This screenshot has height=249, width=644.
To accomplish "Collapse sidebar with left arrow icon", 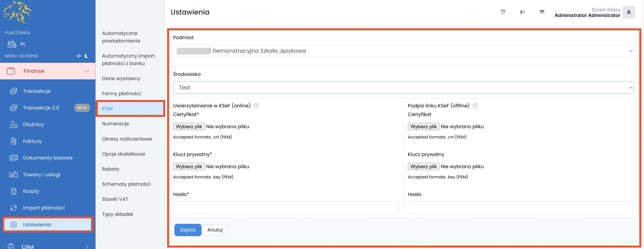I will tap(79, 56).
